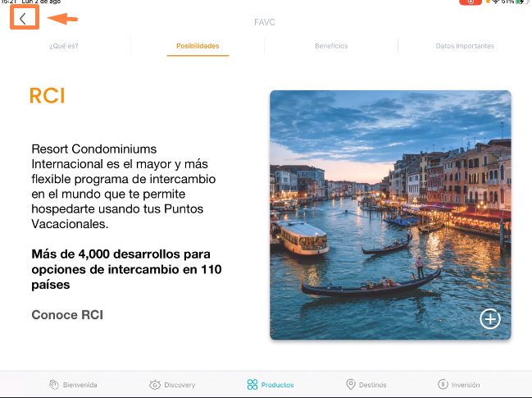Image resolution: width=532 pixels, height=398 pixels.
Task: Go to the Discovery section label
Action: [x=180, y=385]
